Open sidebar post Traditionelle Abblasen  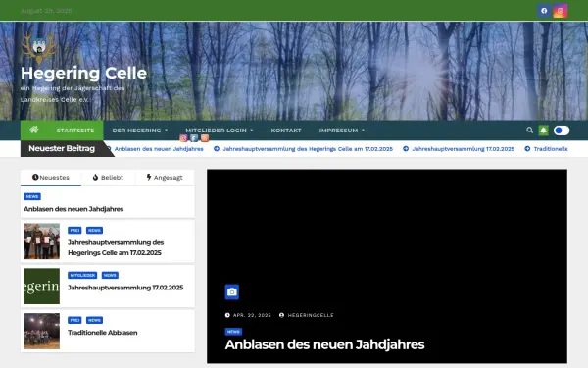click(x=102, y=333)
